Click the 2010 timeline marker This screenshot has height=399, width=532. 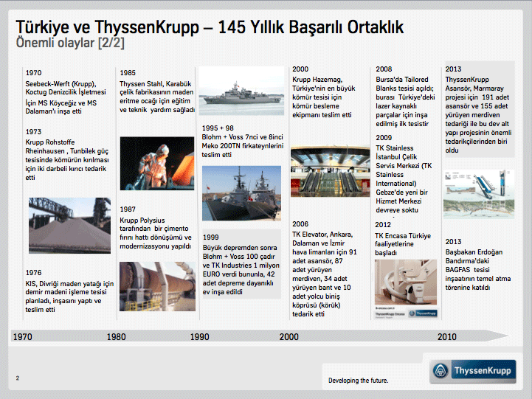[447, 336]
